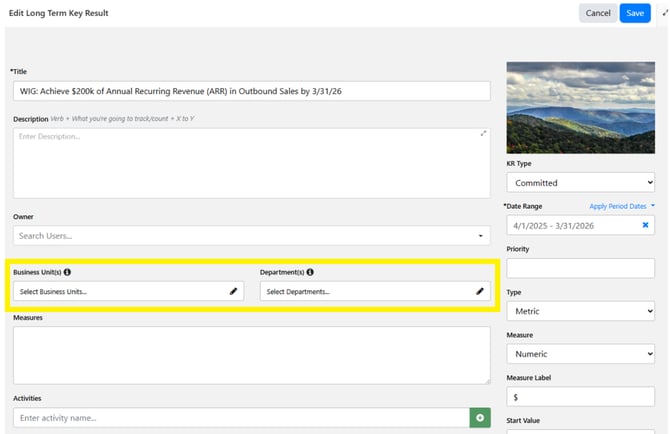The image size is (670, 434).
Task: Click the Business Unit(s) info icon
Action: 67,271
